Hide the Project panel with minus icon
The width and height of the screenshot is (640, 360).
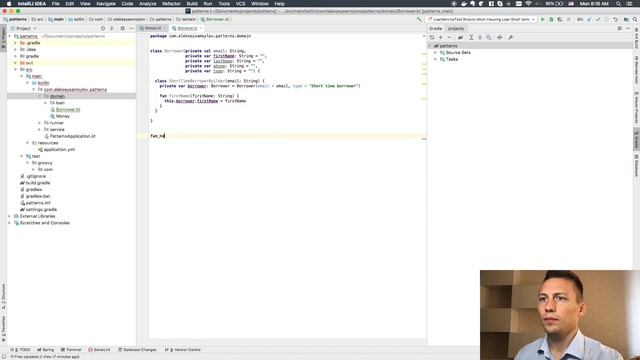tap(131, 29)
